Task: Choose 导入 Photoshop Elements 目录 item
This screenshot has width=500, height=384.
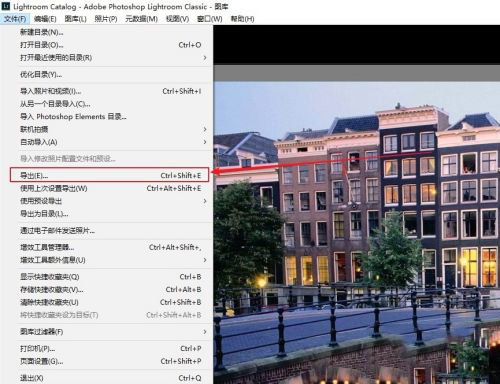Action: tap(107, 117)
